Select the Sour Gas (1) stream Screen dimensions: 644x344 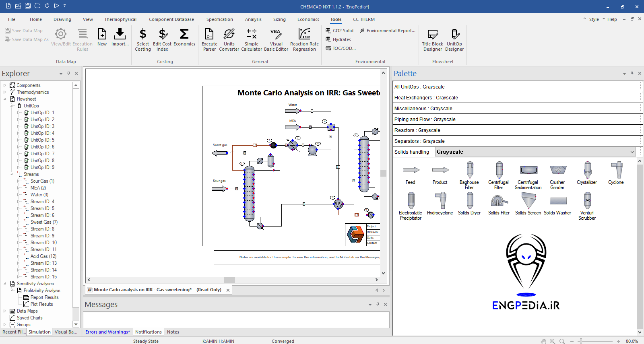click(x=42, y=181)
